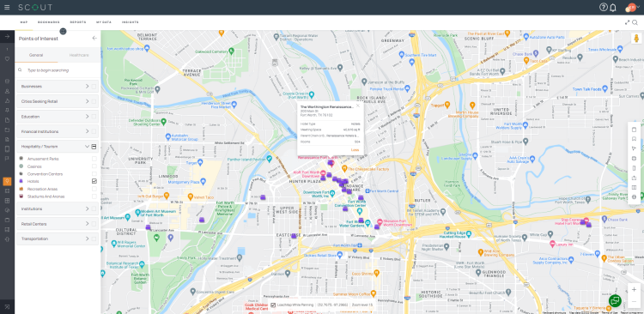Click the bookmark icon in the map toolbar

click(x=634, y=139)
